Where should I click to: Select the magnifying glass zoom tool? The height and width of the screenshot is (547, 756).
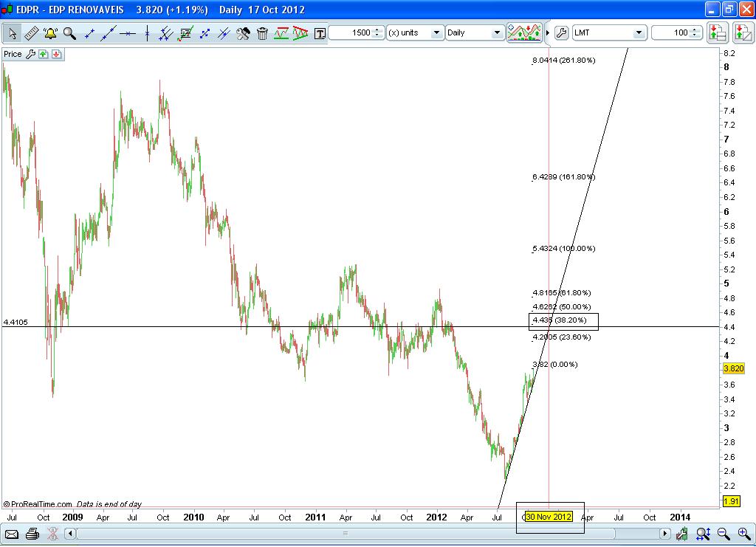(x=69, y=33)
